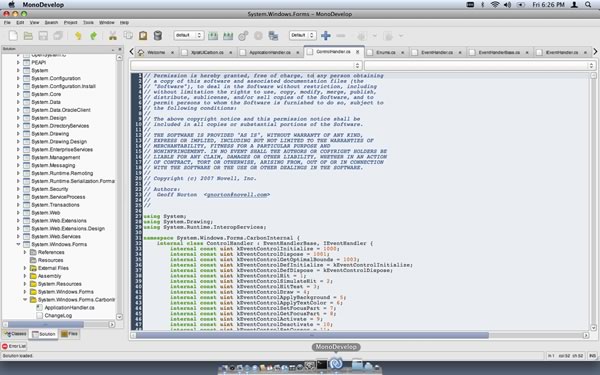Open the File menu

coord(7,23)
